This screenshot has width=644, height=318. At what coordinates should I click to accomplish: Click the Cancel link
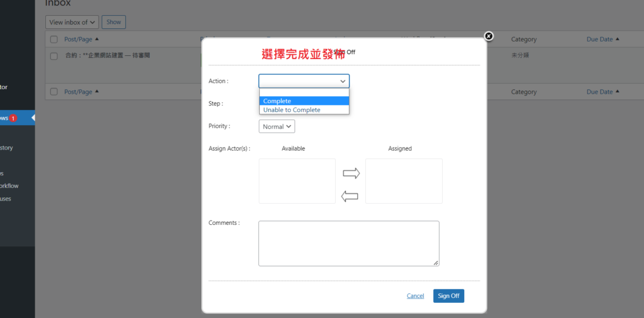(x=415, y=296)
